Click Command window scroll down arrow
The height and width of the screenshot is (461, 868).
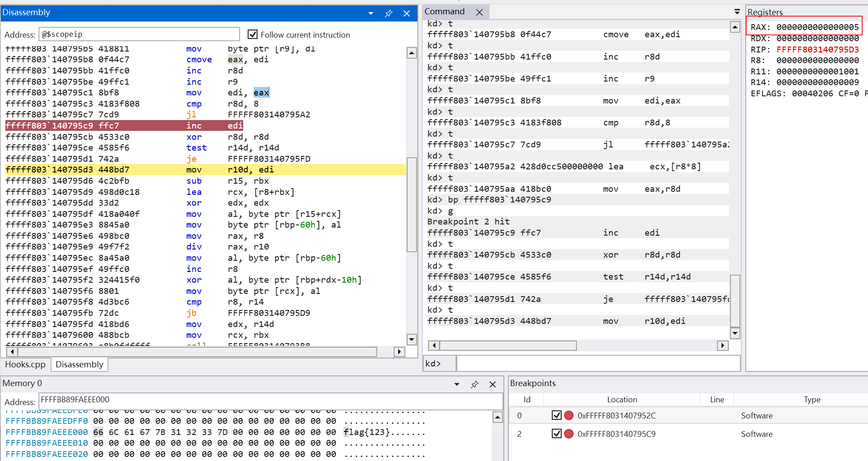pyautogui.click(x=735, y=333)
